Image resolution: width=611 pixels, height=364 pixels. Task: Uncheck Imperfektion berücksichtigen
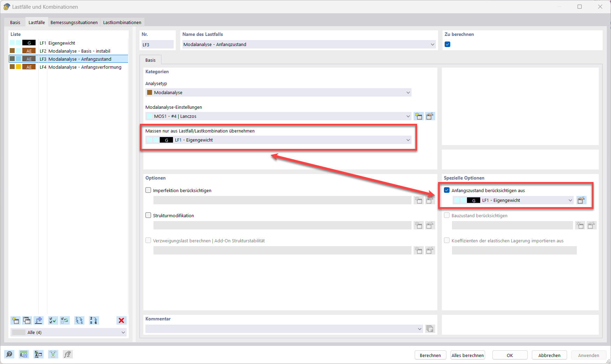(148, 190)
